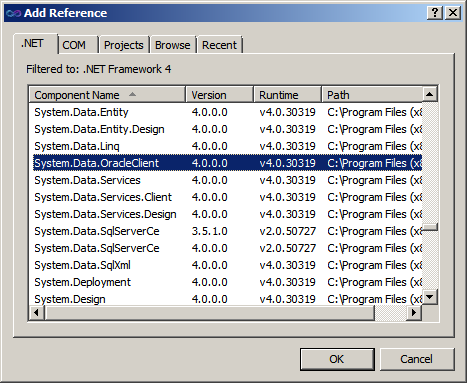Click the Cancel button
This screenshot has height=383, width=467.
tap(417, 359)
